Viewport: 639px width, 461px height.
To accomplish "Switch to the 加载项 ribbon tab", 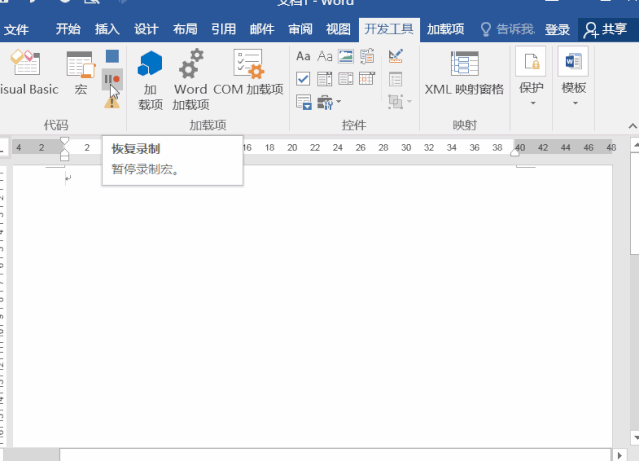I will tap(445, 29).
